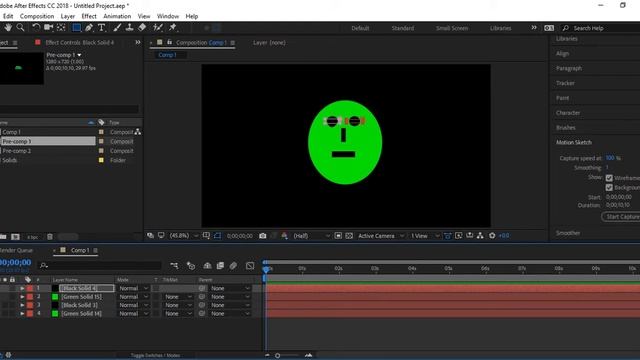Click Toggle Switches / Modes button

pos(155,355)
